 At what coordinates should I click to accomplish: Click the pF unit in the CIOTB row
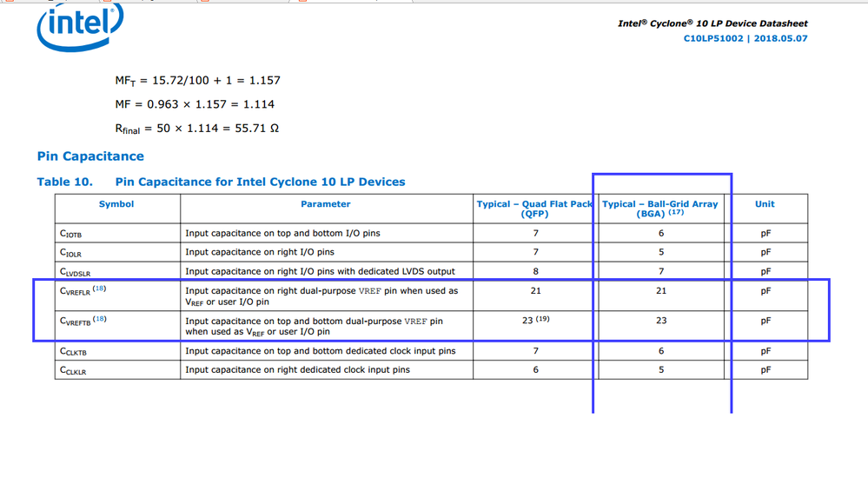click(x=765, y=234)
